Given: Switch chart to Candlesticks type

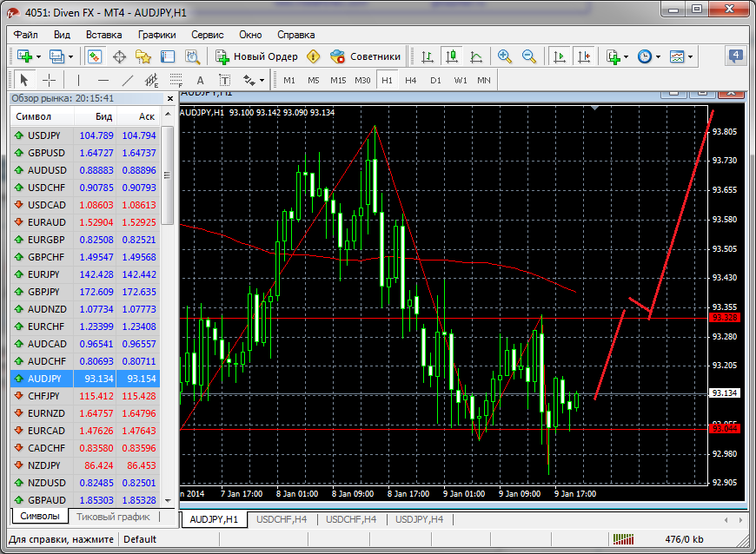Looking at the screenshot, I should (452, 56).
